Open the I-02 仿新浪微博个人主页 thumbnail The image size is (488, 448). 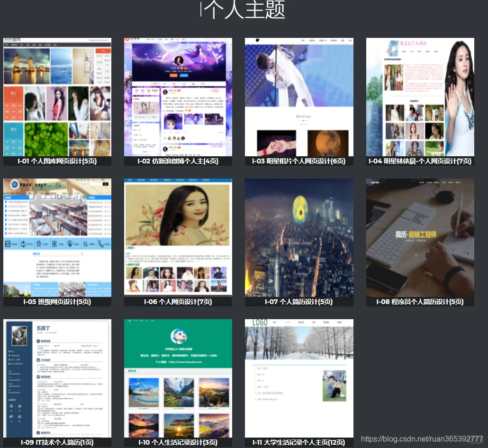pyautogui.click(x=178, y=96)
